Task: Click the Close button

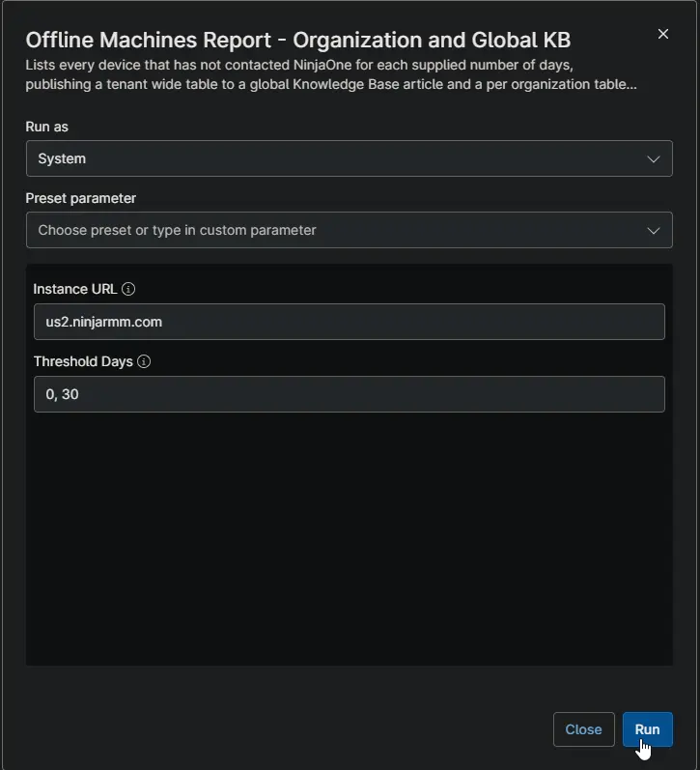Action: tap(584, 729)
